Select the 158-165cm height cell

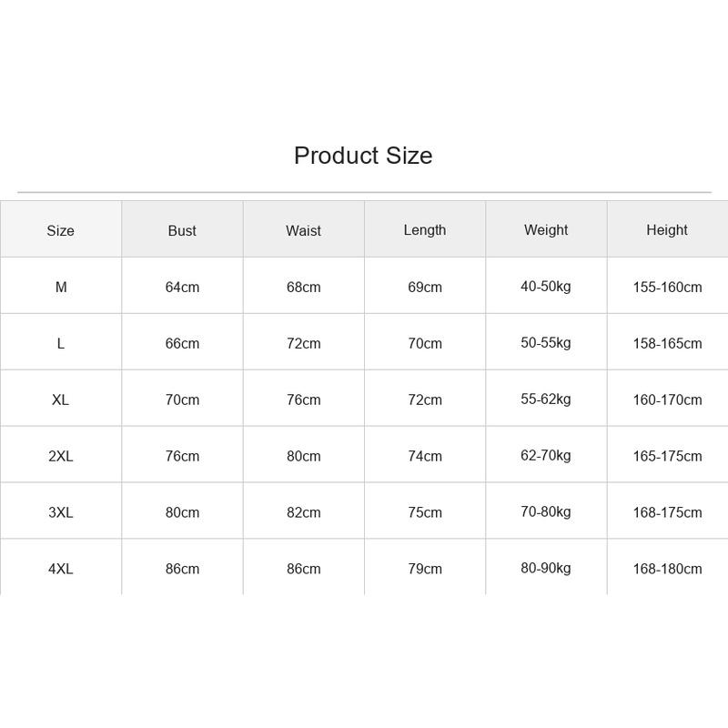668,344
